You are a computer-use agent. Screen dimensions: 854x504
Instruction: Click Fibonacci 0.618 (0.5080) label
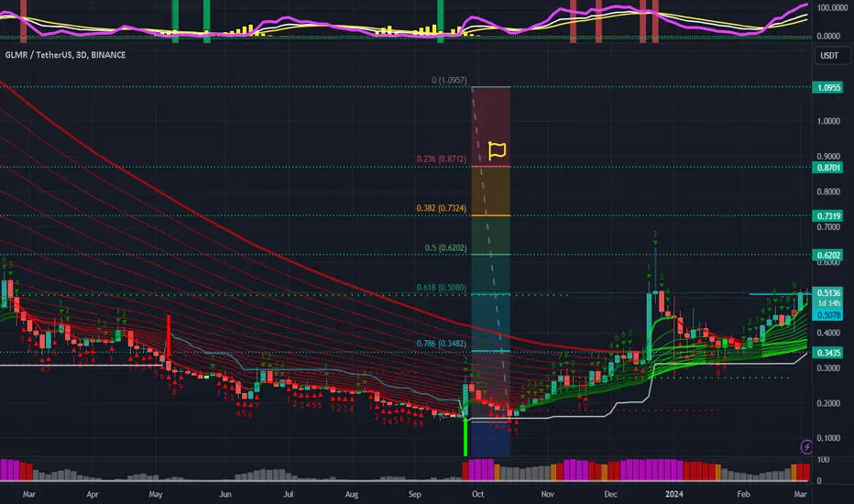point(441,288)
